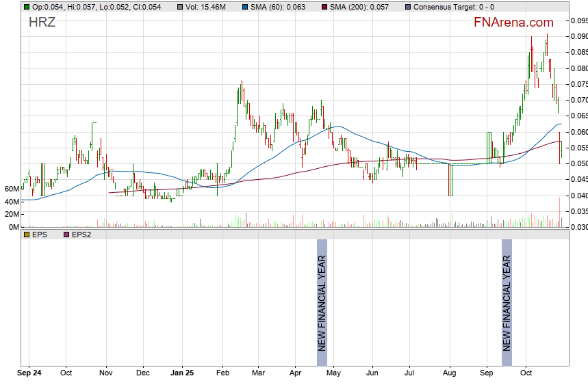Select the New Financial Year marker near May

[x=322, y=295]
